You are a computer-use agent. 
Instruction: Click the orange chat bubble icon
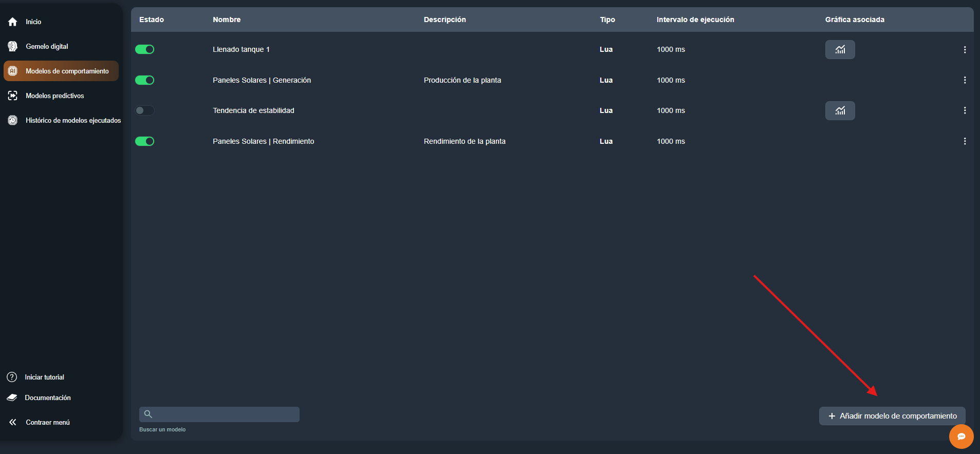click(x=961, y=437)
